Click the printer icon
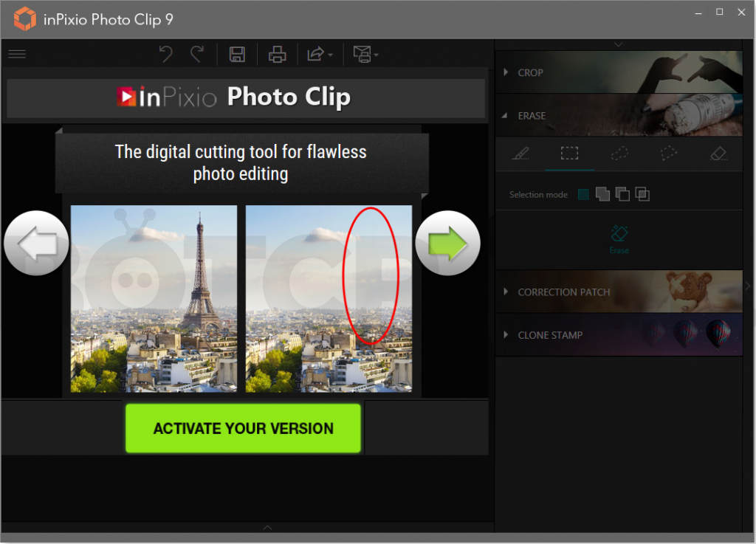 pyautogui.click(x=278, y=54)
